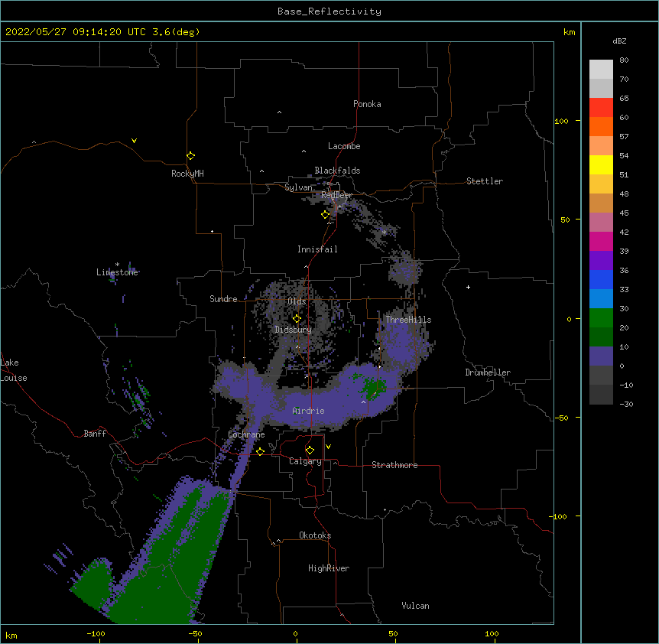Select the Stettler map label

coord(485,181)
